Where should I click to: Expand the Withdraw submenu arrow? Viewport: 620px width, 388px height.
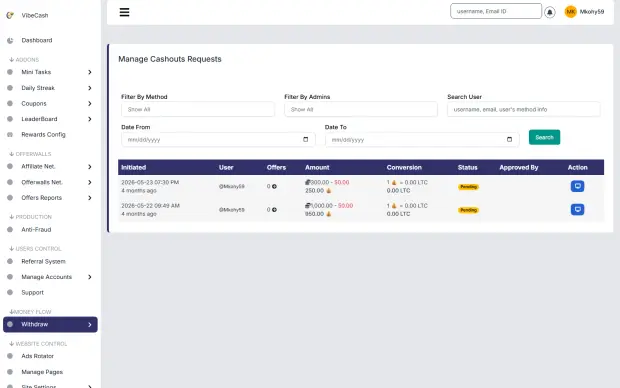90,324
